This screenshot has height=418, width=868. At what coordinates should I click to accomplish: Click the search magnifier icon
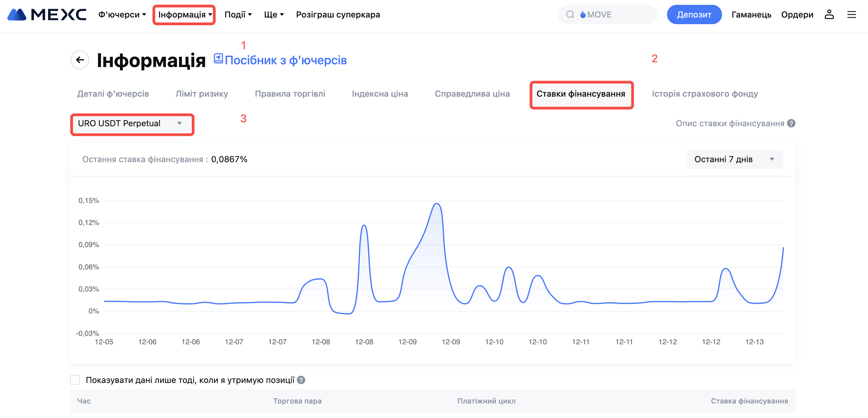[570, 14]
